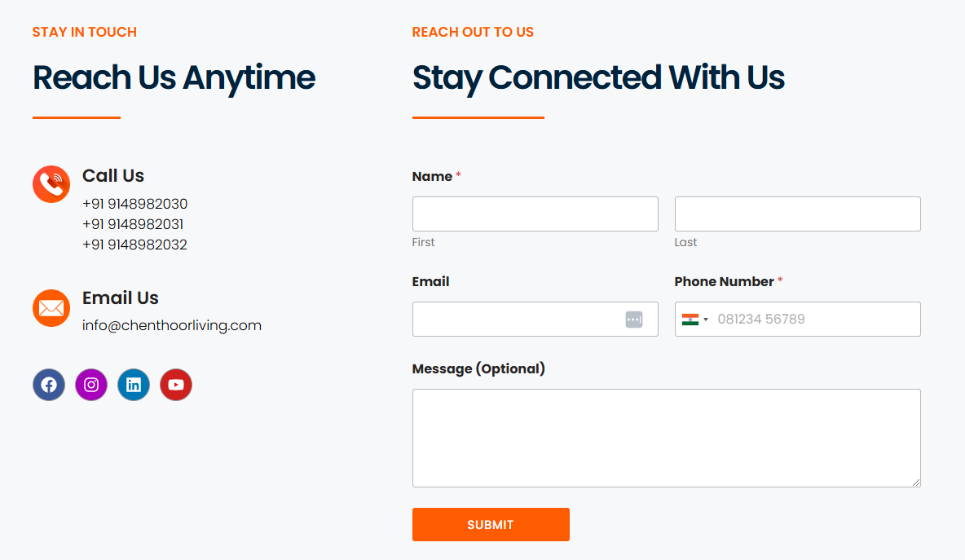Click the orange SUBMIT button
The width and height of the screenshot is (965, 560).
491,525
